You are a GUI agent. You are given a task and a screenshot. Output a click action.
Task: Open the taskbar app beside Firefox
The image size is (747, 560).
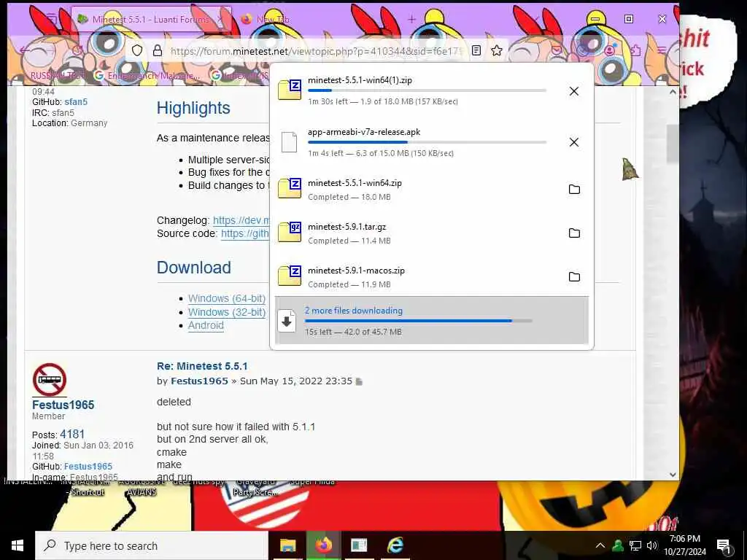pos(359,545)
